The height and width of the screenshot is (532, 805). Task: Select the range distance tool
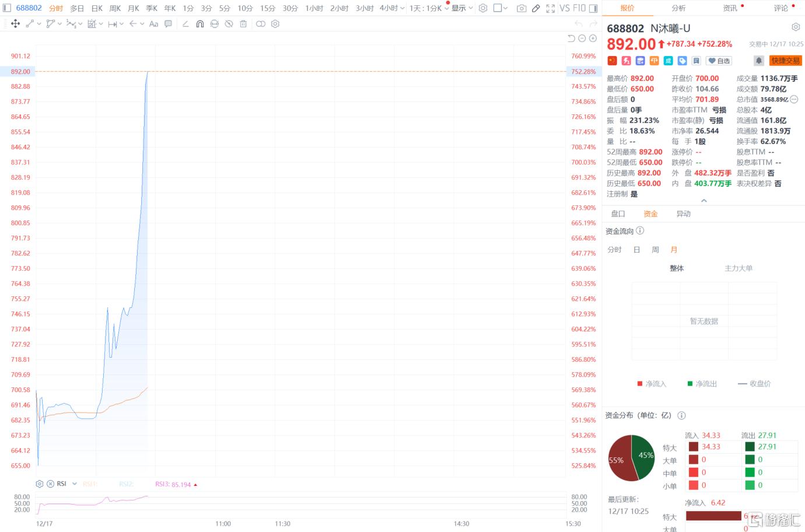(113, 24)
